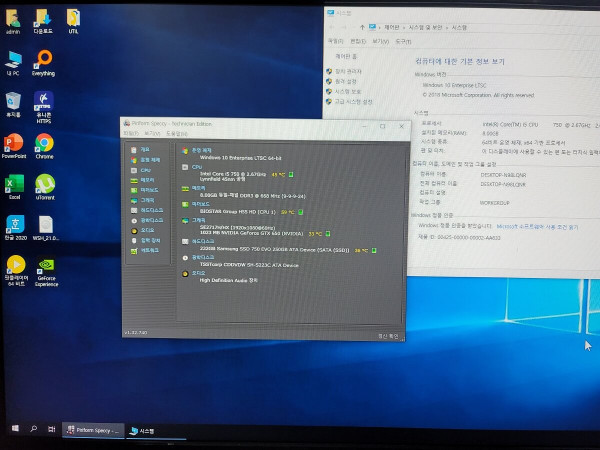The width and height of the screenshot is (600, 450).
Task: Click the 오디오 heading in Speccy summary panel
Action: point(199,273)
